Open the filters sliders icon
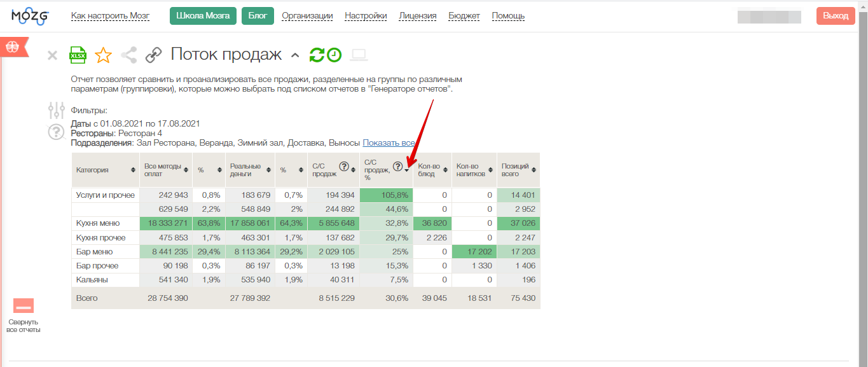Viewport: 868px width, 367px height. point(57,111)
